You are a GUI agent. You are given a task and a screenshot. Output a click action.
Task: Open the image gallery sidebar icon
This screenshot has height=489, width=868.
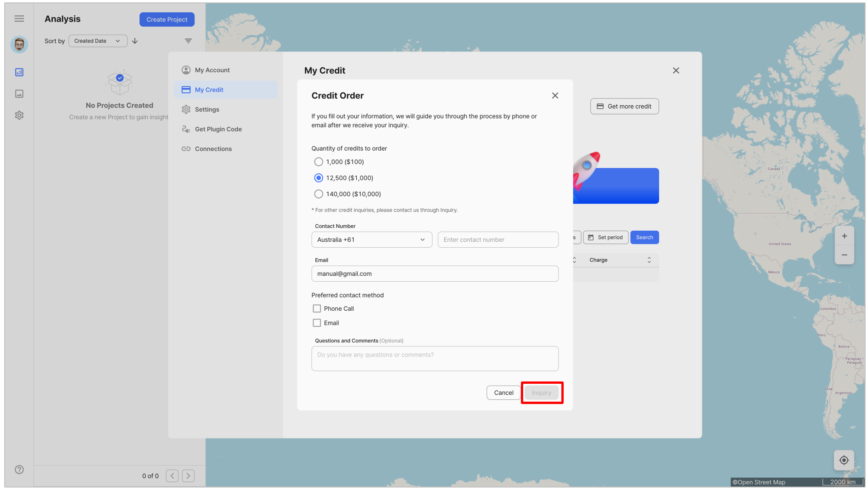coord(19,94)
